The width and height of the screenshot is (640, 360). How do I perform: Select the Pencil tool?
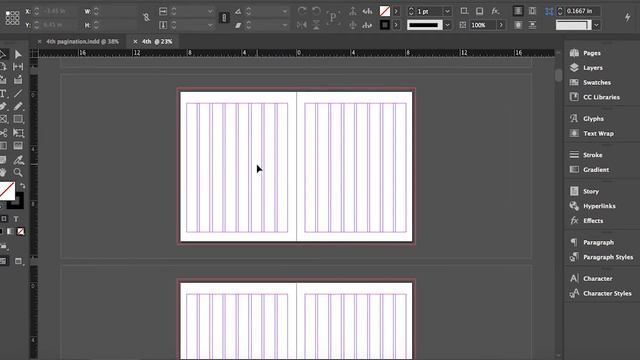pyautogui.click(x=18, y=107)
